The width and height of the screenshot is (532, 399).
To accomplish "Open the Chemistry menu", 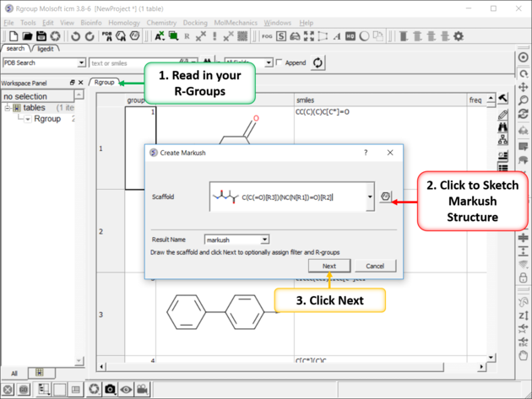I will tap(160, 23).
